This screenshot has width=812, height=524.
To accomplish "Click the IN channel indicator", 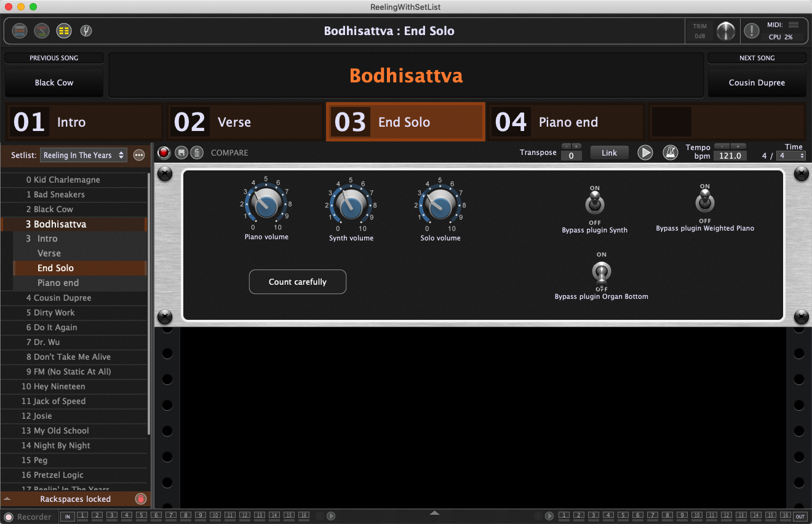I will 68,517.
